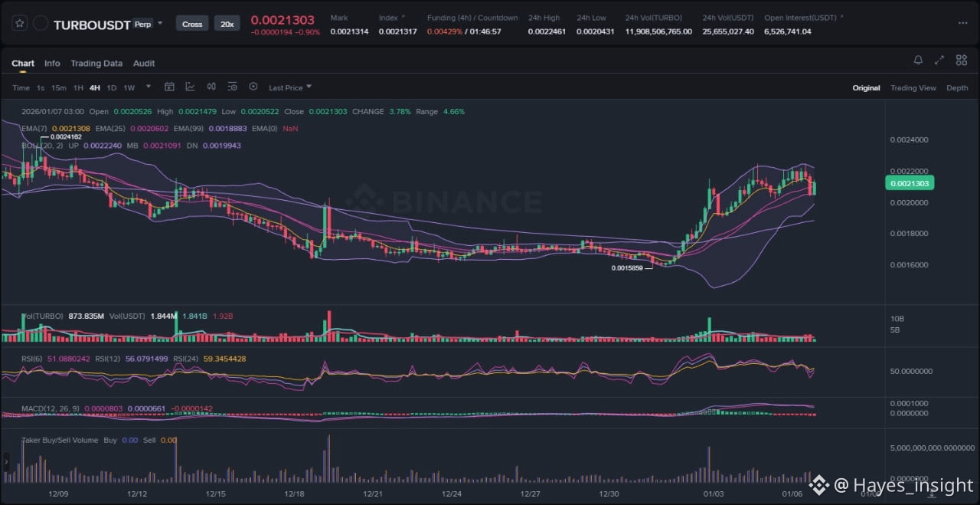The width and height of the screenshot is (980, 505).
Task: Click the Perp contract badge
Action: pos(142,24)
